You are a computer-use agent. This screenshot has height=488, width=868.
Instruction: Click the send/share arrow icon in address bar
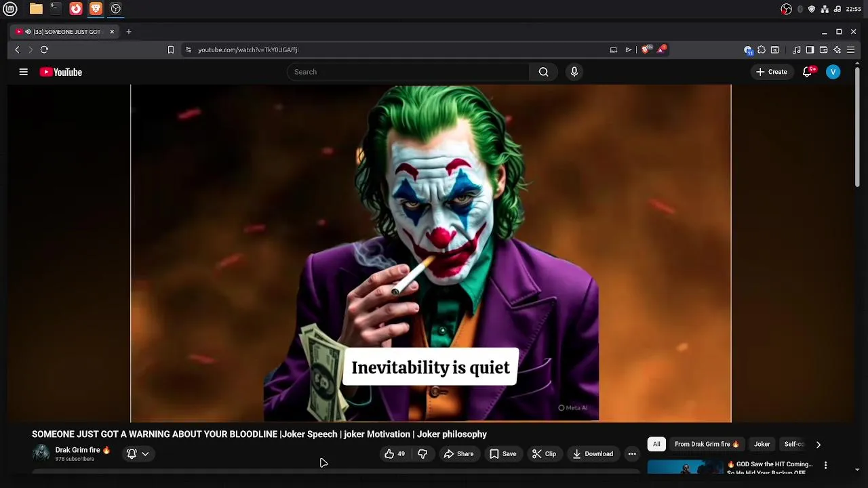629,49
